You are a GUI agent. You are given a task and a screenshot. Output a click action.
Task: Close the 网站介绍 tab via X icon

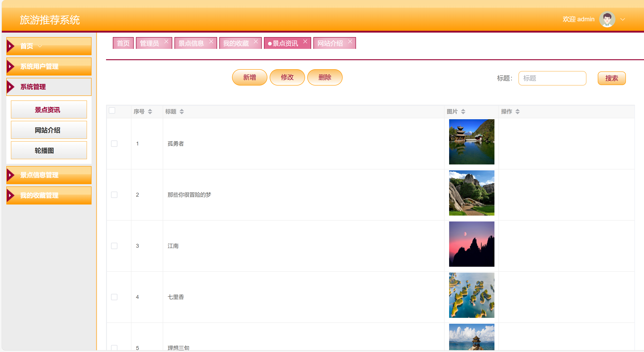350,41
